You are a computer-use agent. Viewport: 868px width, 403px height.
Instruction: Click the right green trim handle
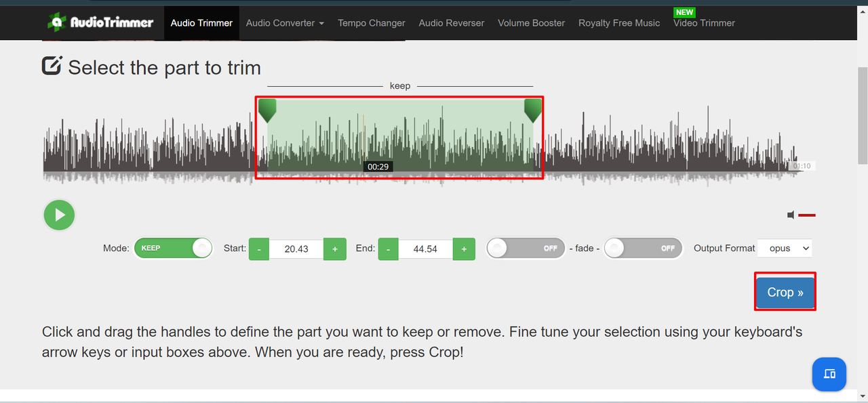[x=533, y=110]
